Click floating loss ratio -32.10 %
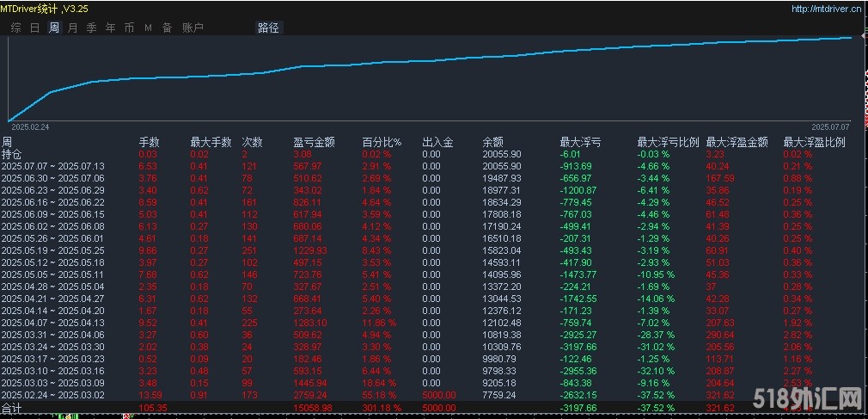Image resolution: width=868 pixels, height=419 pixels. pos(656,371)
